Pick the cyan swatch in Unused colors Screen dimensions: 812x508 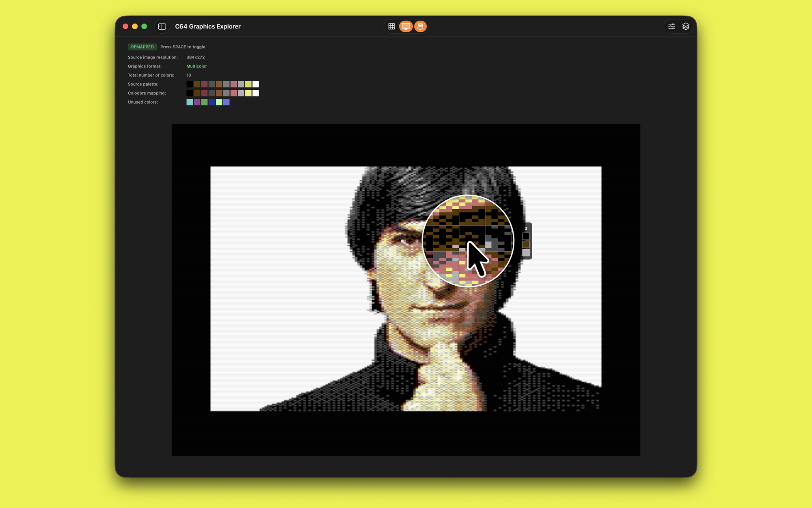190,102
